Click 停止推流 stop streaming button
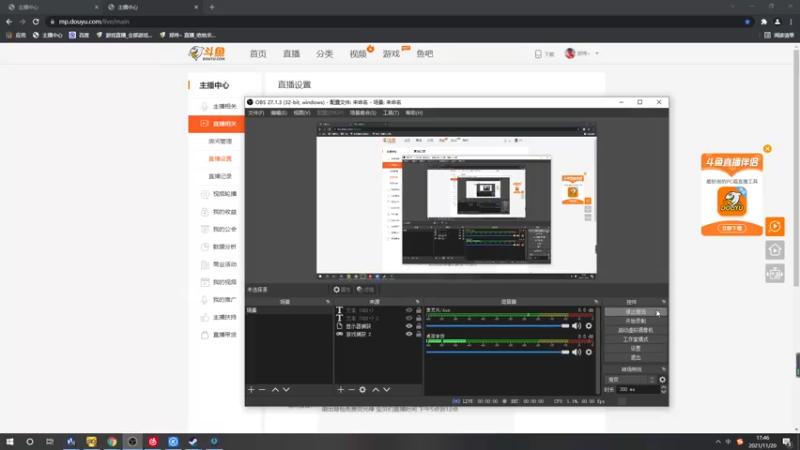Image resolution: width=800 pixels, height=450 pixels. (x=635, y=312)
